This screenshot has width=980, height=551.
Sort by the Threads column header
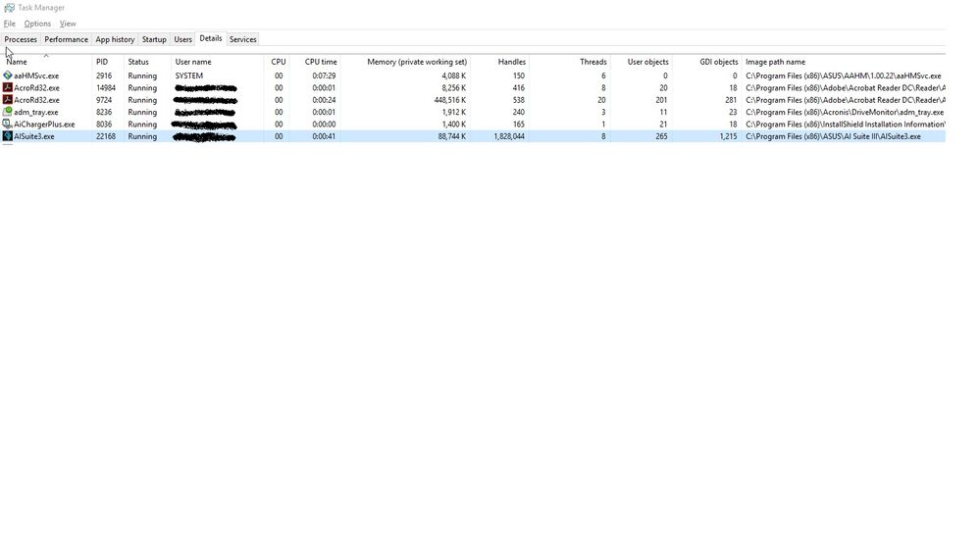click(x=593, y=62)
